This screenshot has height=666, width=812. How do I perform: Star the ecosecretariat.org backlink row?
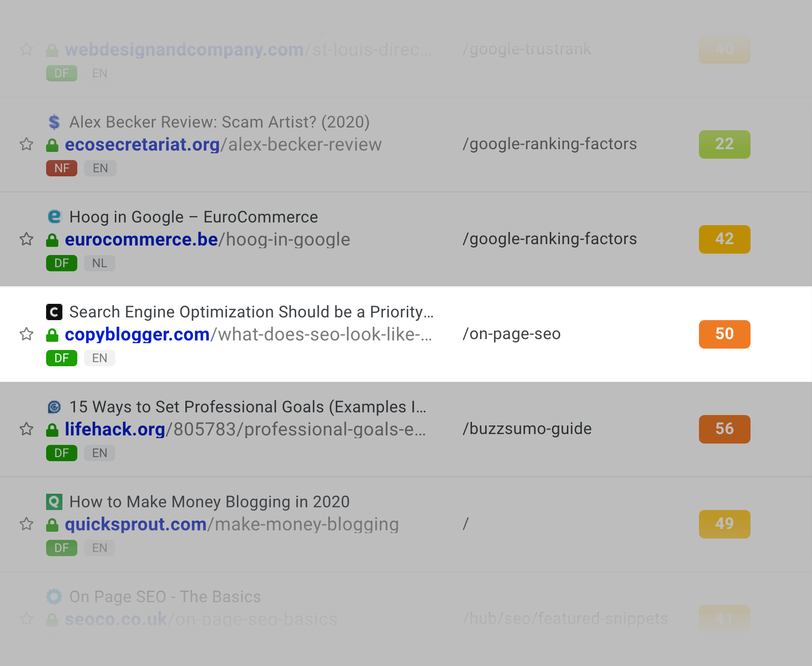pyautogui.click(x=27, y=144)
